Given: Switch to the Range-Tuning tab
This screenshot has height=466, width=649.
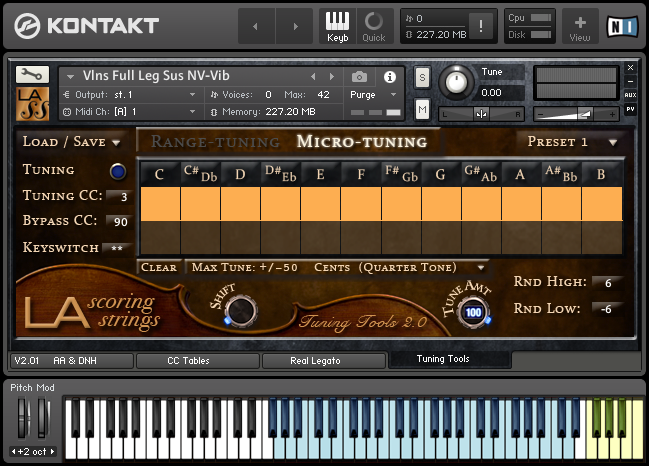Looking at the screenshot, I should [215, 142].
